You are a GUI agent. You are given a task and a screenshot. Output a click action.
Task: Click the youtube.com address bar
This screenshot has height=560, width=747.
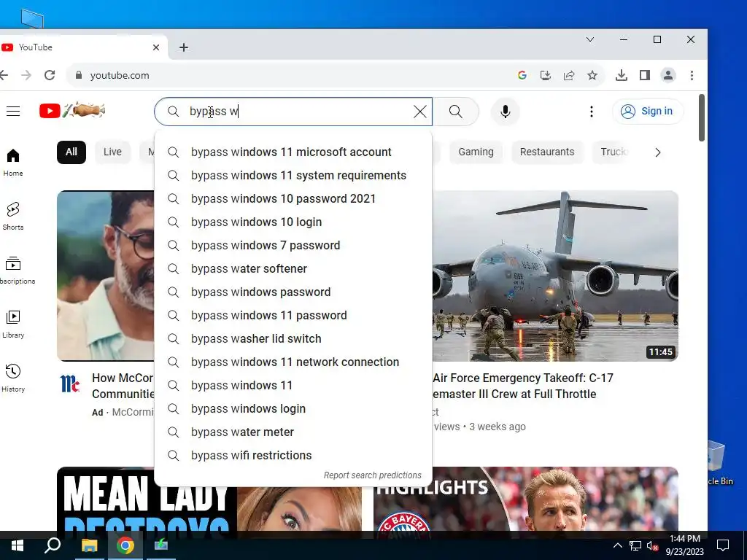click(295, 75)
